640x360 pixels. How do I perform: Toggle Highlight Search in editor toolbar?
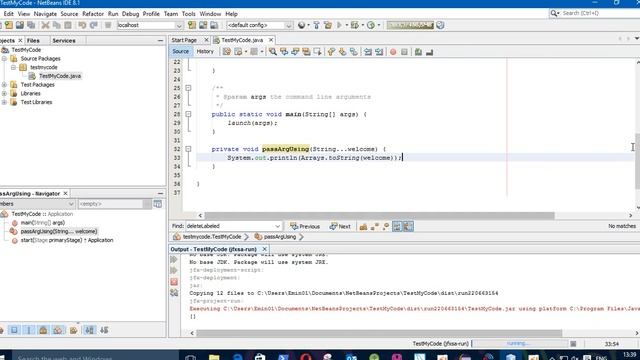pos(306,52)
